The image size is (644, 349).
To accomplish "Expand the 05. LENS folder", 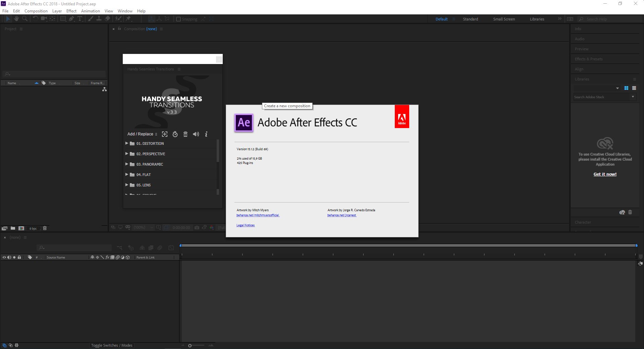I will point(127,185).
